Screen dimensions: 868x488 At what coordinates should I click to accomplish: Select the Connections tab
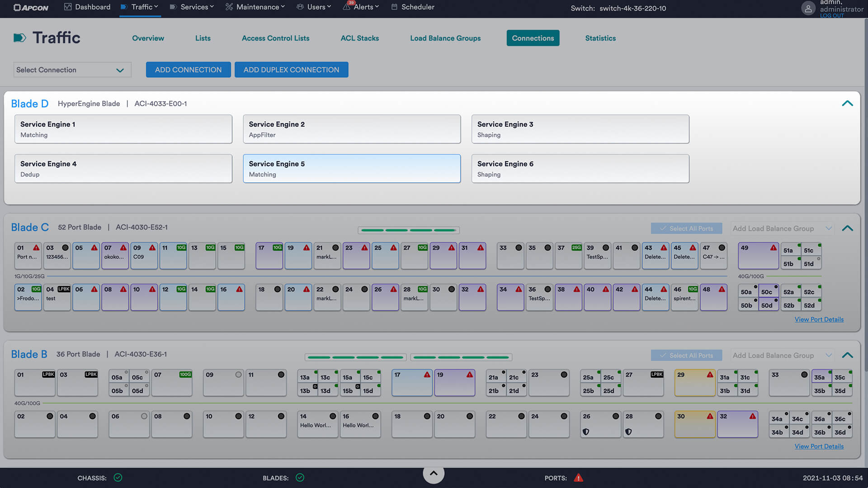533,38
